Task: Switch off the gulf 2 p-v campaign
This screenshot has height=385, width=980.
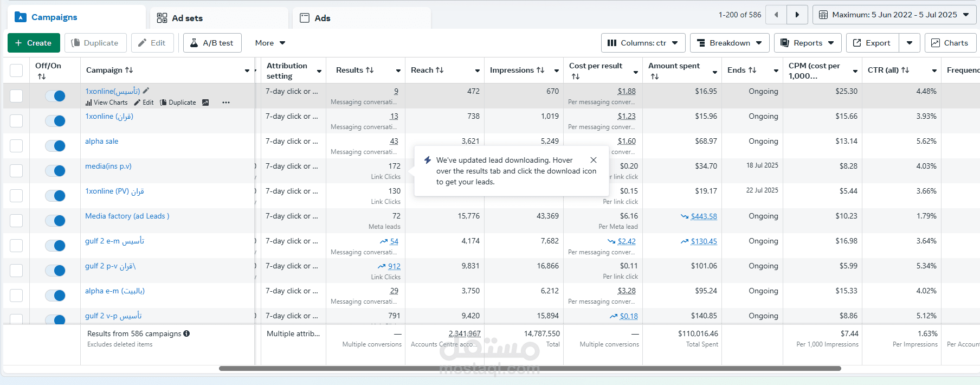Action: (55, 271)
